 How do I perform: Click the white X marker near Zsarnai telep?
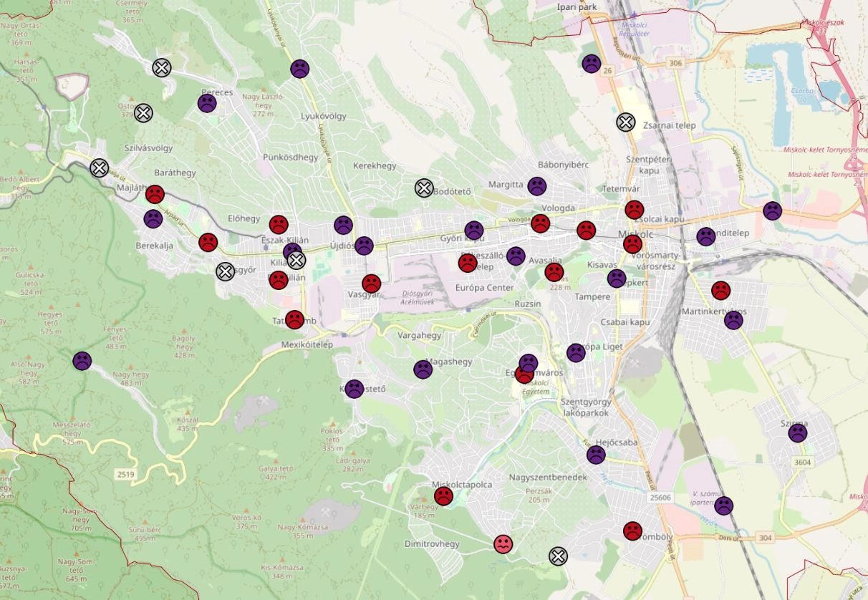(x=626, y=122)
